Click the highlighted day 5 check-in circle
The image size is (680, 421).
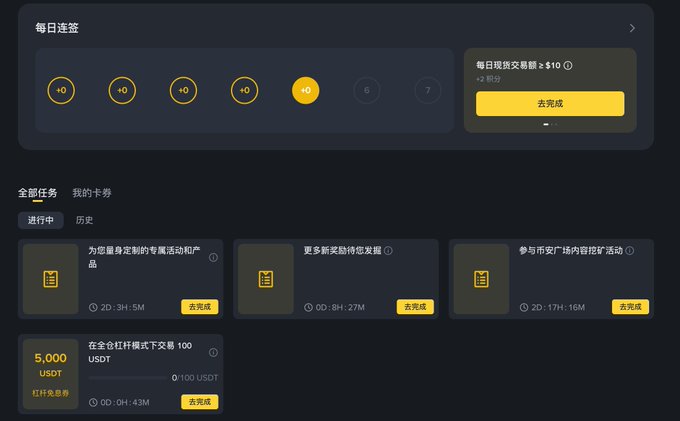(x=305, y=90)
